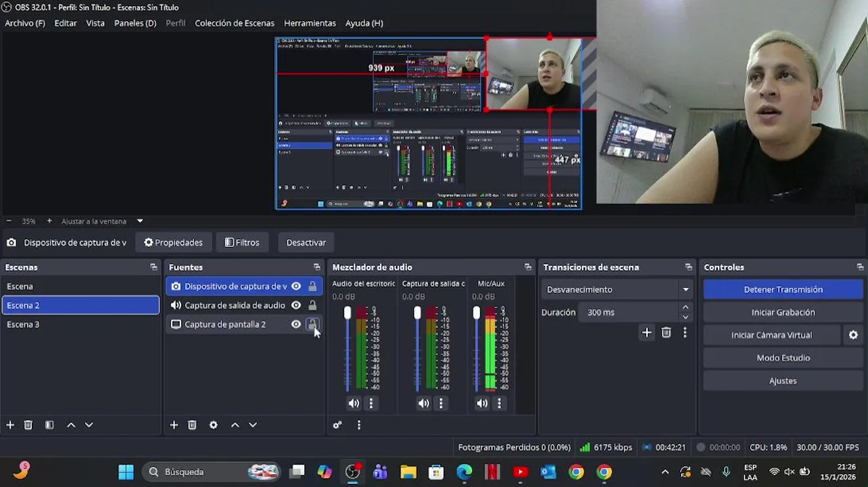
Task: Open source Filtros button
Action: click(x=242, y=242)
